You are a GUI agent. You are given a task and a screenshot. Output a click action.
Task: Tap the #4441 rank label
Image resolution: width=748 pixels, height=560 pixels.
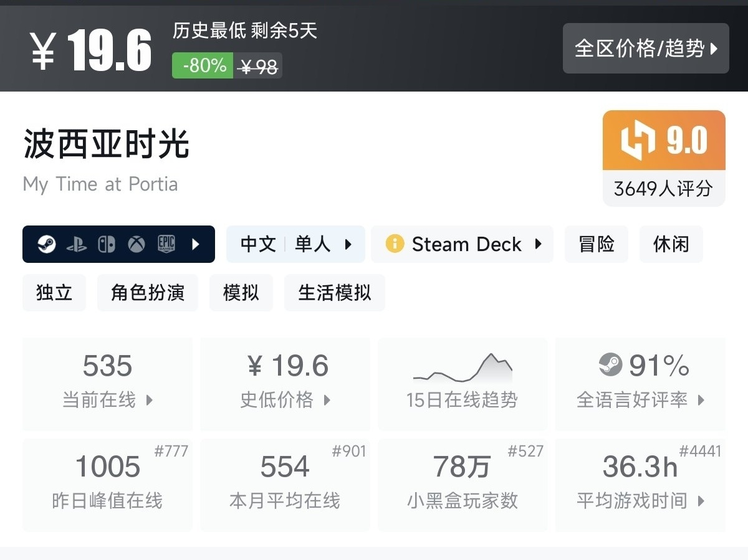tap(700, 451)
